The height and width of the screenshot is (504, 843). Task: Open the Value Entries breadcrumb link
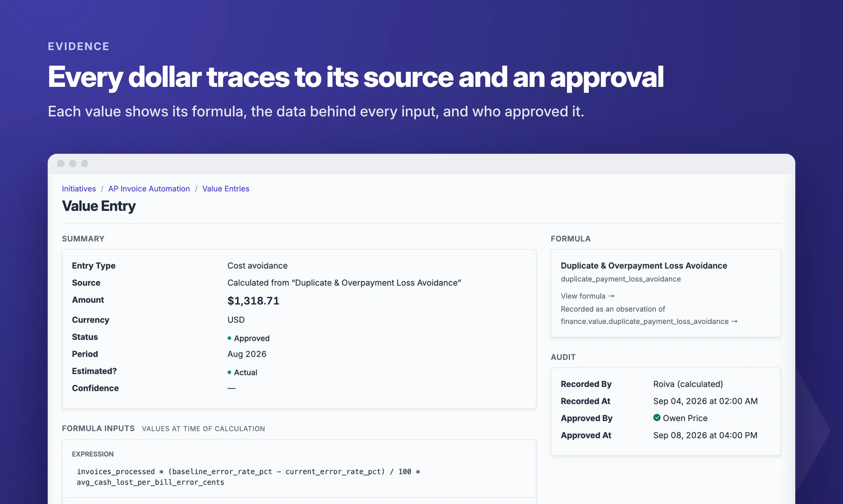226,188
